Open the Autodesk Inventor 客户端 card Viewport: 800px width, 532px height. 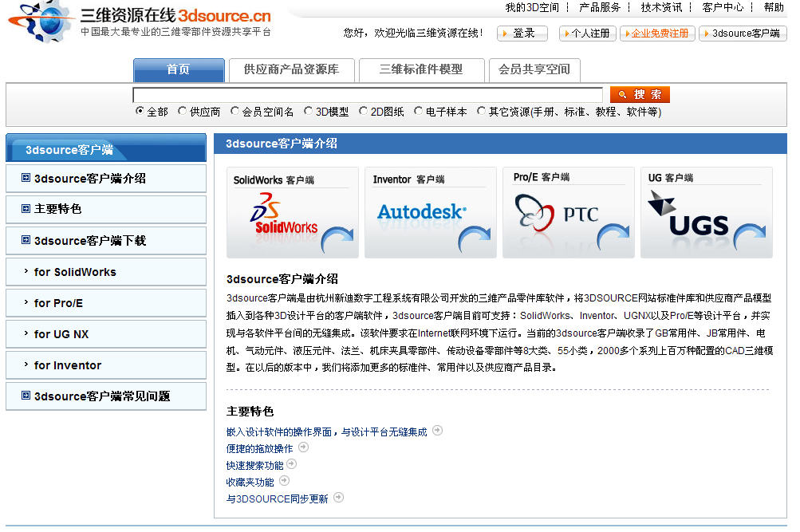[430, 212]
